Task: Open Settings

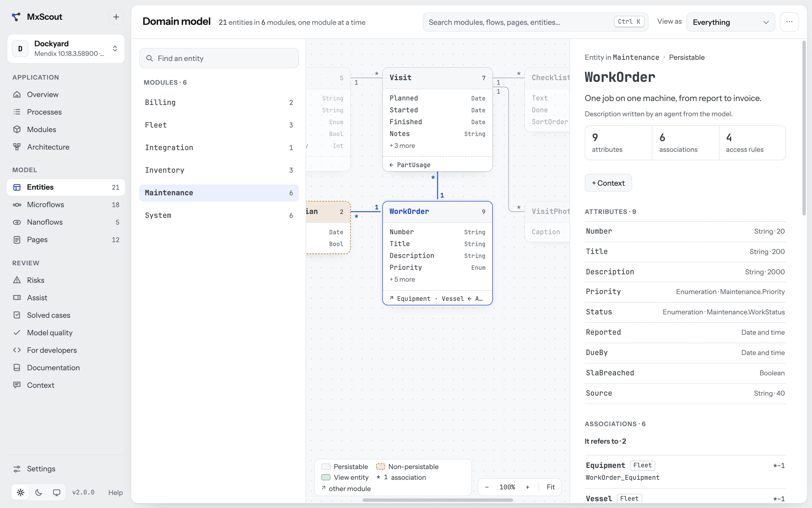Action: pos(66,469)
